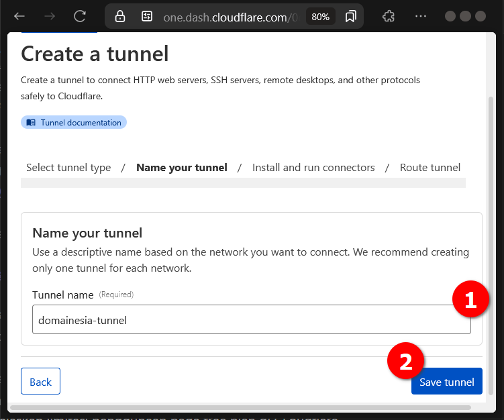Click the Create a tunnel heading

click(x=95, y=54)
